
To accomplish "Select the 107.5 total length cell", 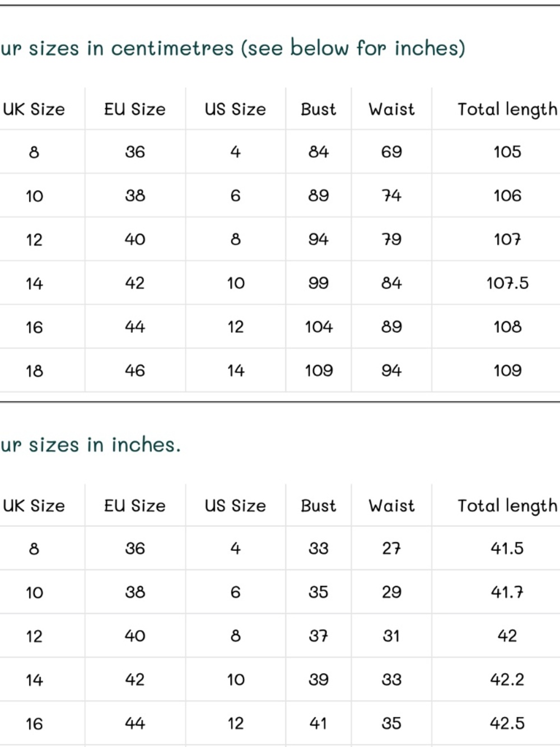I will 507,283.
